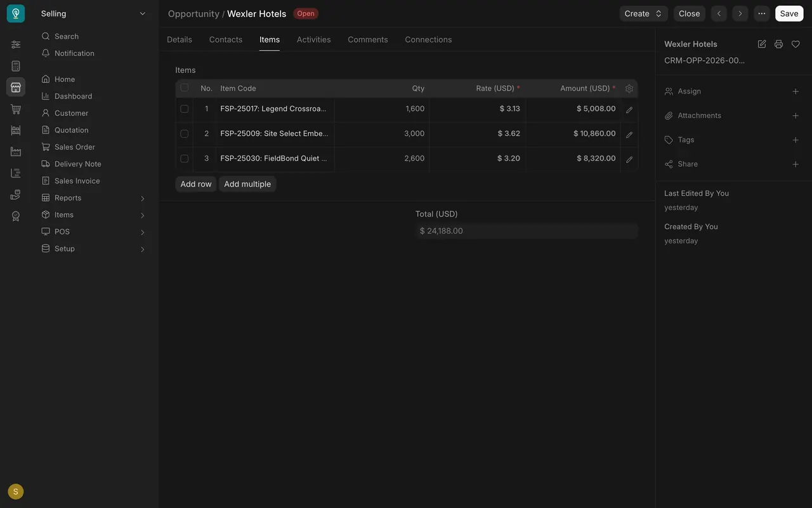
Task: Tick the checkbox for row FSP-25030
Action: point(185,158)
